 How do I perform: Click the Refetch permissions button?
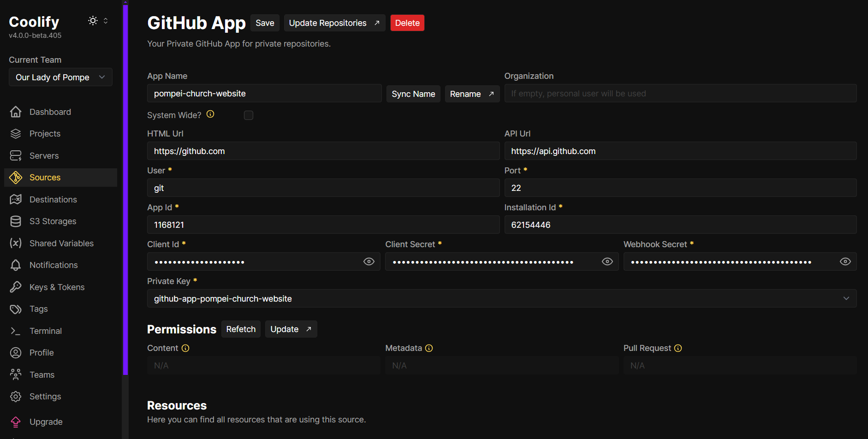point(241,329)
